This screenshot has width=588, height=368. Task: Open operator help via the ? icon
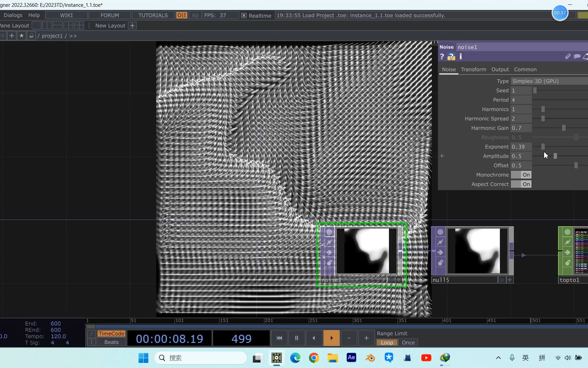pos(441,57)
